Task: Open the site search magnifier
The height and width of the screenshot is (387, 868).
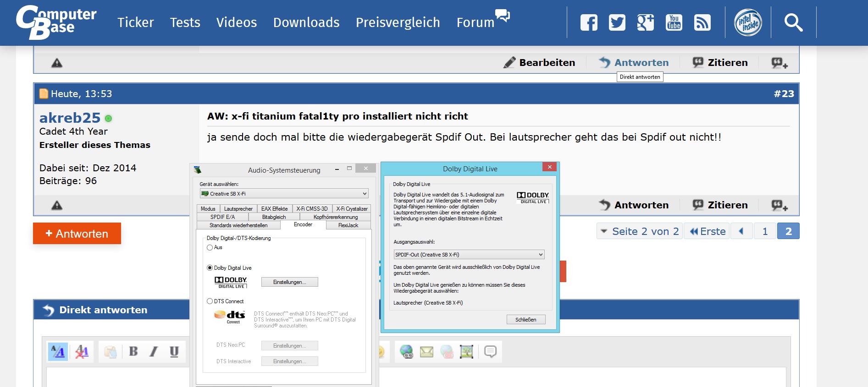Action: [x=793, y=22]
